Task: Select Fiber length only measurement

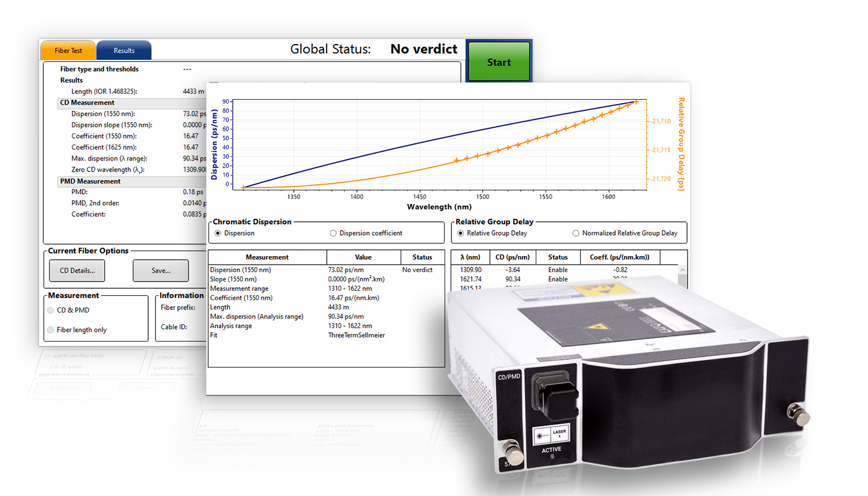Action: click(50, 329)
